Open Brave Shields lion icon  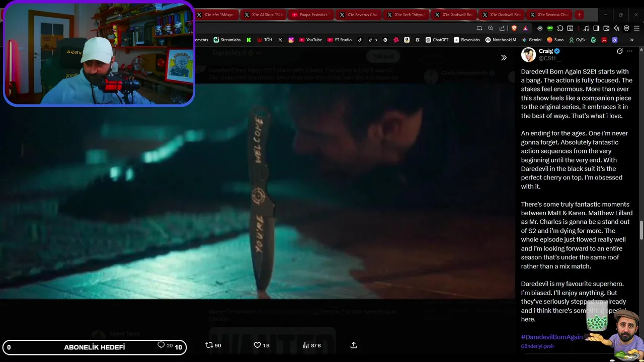514,28
